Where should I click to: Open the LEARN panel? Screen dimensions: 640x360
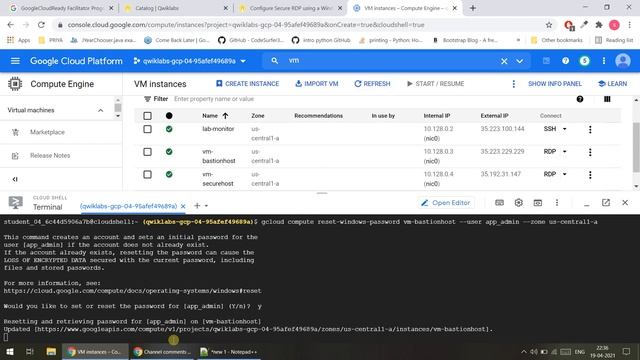[x=612, y=84]
